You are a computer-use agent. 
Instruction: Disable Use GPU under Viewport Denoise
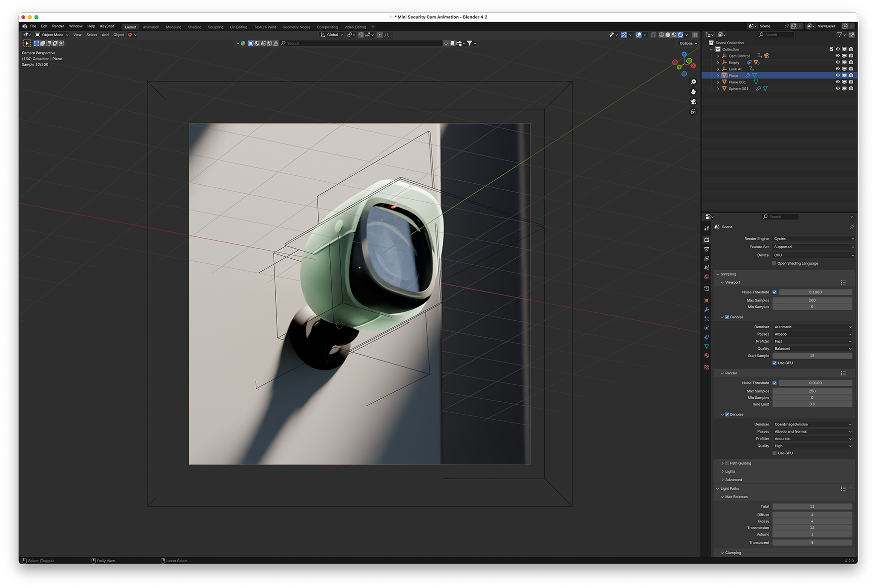point(774,363)
